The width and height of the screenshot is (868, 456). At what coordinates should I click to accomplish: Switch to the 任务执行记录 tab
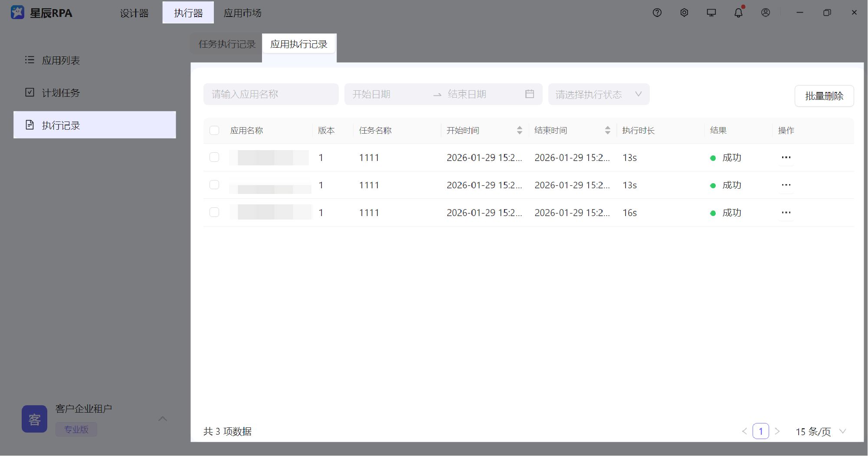pyautogui.click(x=227, y=44)
